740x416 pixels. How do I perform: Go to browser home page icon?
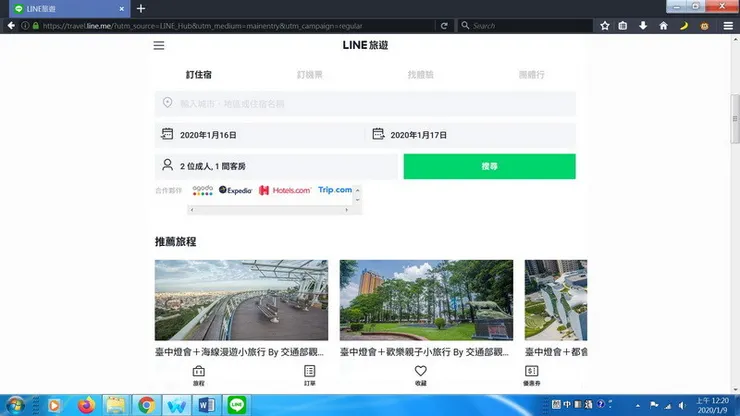663,25
